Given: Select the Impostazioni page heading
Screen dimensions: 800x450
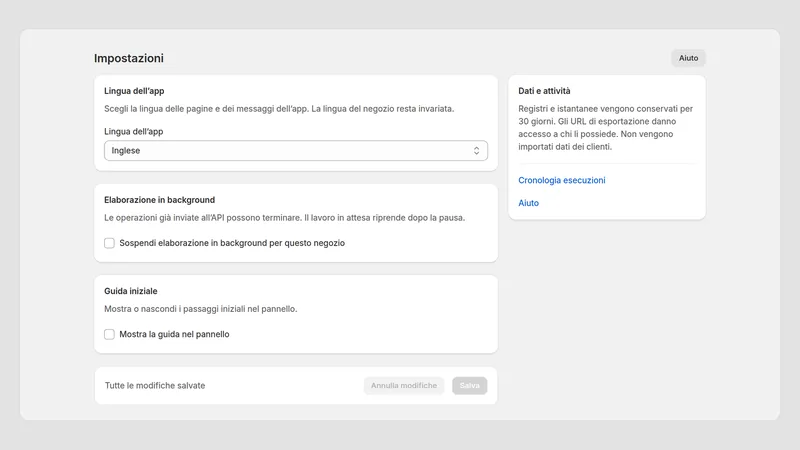Looking at the screenshot, I should [129, 58].
